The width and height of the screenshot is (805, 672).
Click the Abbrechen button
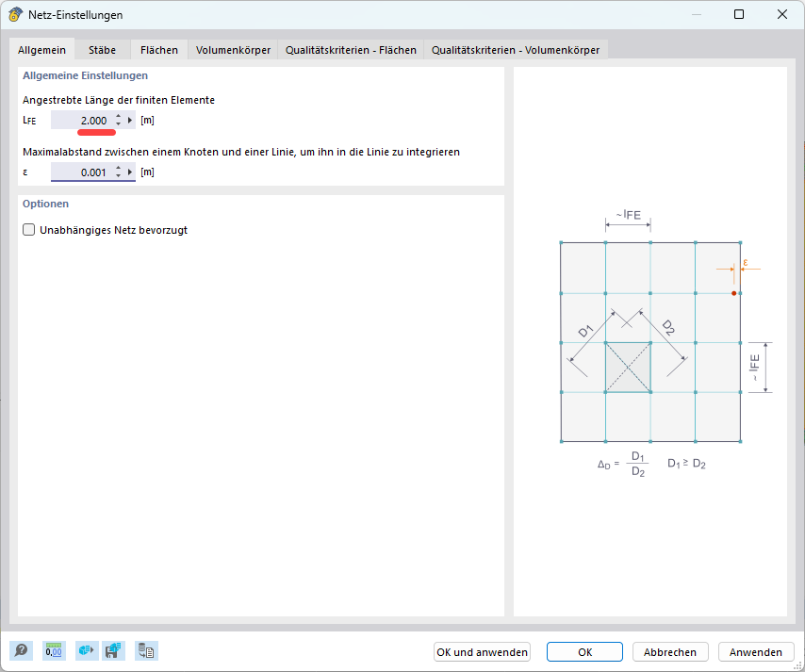pos(670,652)
